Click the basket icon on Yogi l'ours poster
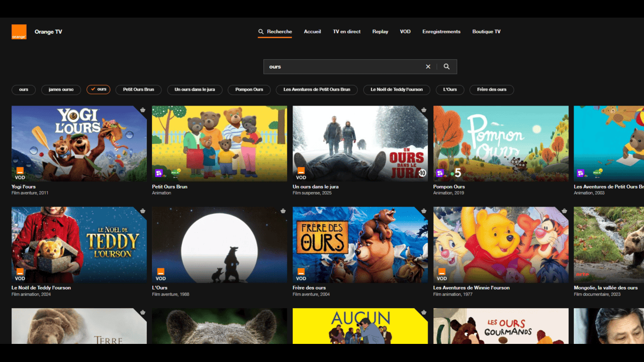The height and width of the screenshot is (362, 644). click(x=143, y=110)
